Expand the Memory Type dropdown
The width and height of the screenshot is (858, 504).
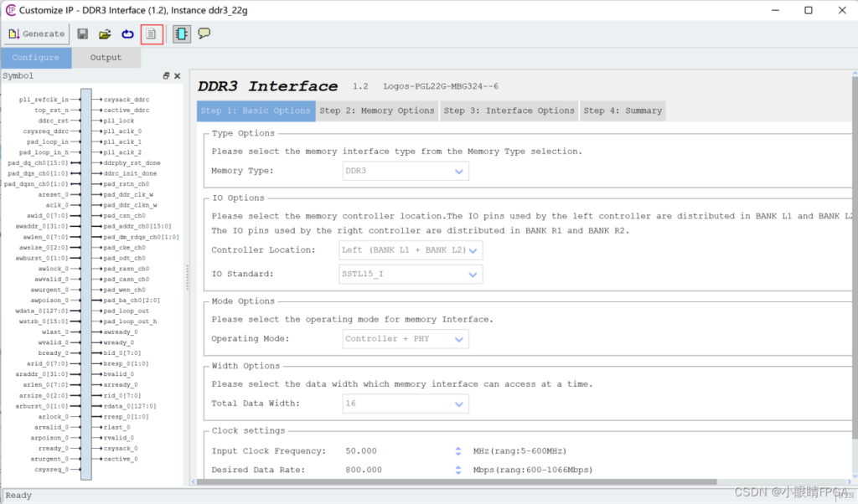[457, 172]
